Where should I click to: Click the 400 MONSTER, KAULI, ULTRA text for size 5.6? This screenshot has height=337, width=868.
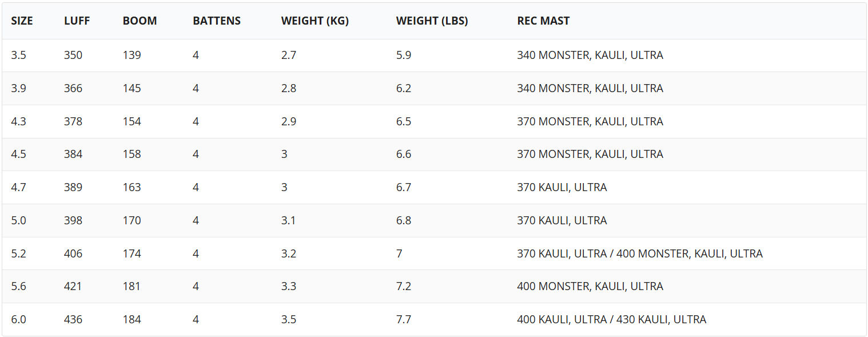[x=590, y=287]
